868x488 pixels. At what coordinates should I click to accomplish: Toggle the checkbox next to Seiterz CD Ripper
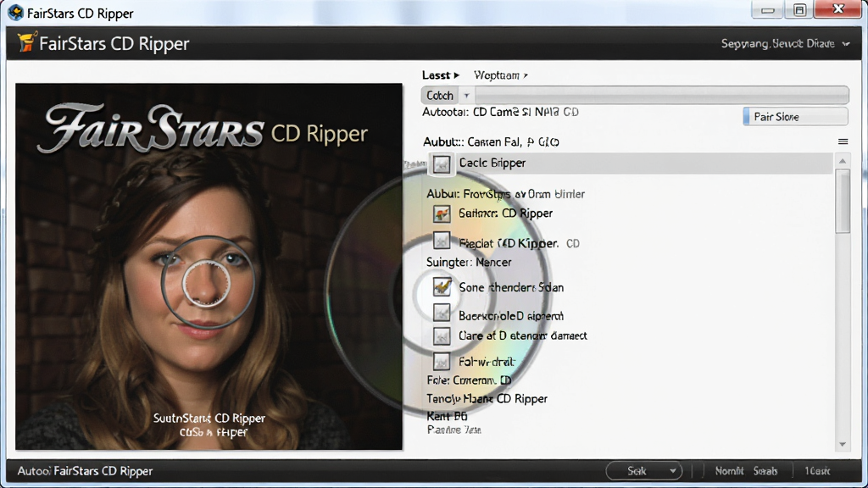441,213
